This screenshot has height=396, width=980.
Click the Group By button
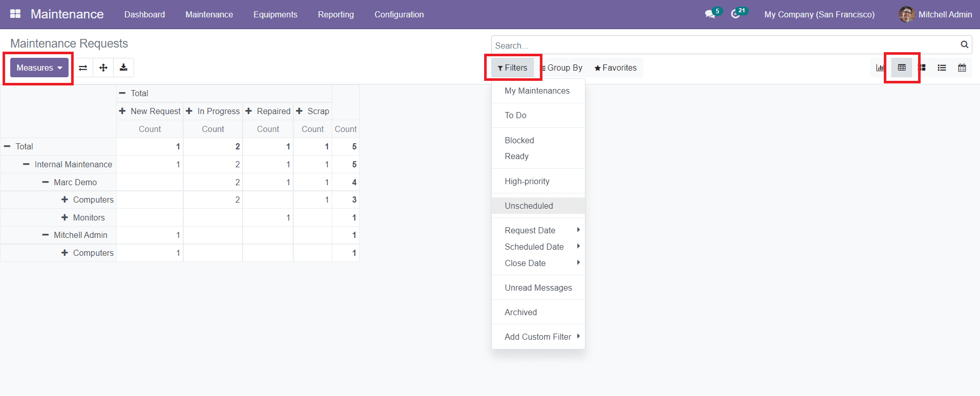pyautogui.click(x=562, y=68)
